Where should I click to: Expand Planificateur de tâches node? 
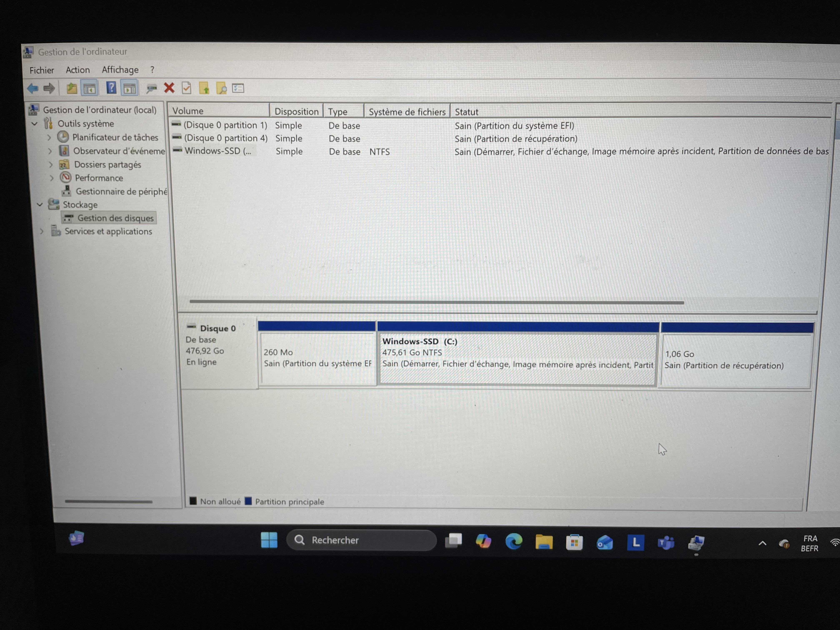(49, 137)
